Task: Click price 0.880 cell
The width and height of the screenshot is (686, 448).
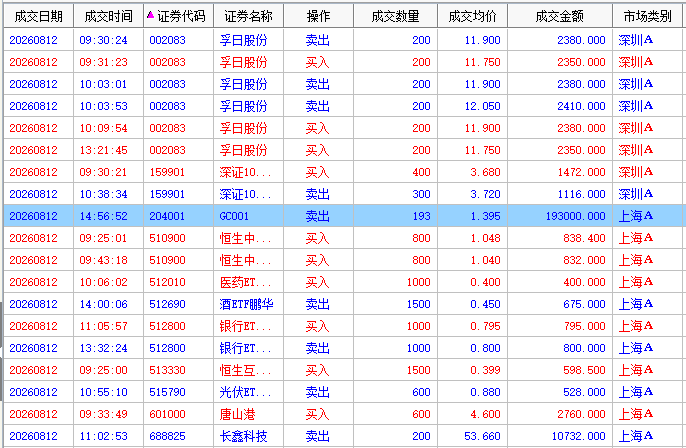Action: click(x=485, y=392)
